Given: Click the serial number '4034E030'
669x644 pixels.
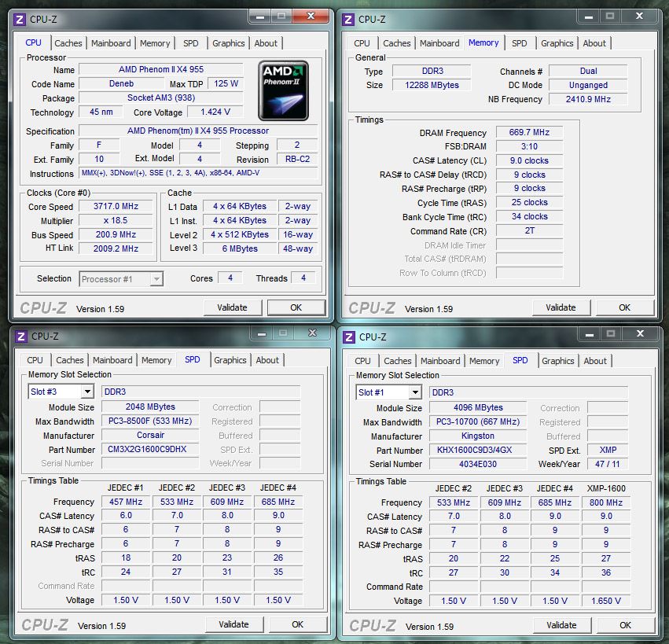Looking at the screenshot, I should click(478, 465).
